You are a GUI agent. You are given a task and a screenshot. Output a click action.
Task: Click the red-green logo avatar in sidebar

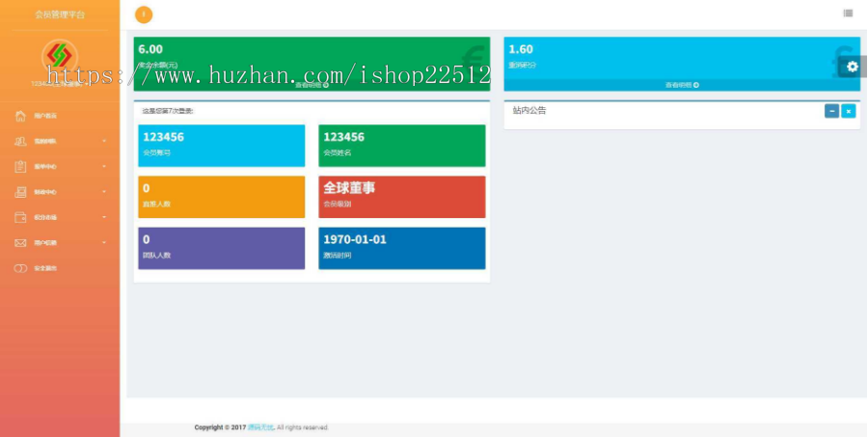point(59,57)
